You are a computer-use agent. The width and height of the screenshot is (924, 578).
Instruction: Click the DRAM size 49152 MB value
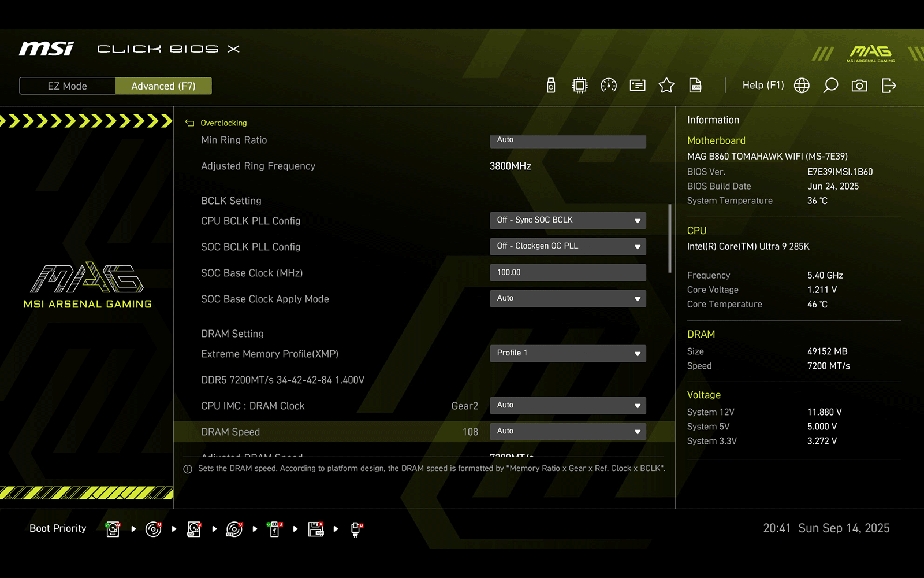[x=828, y=351]
